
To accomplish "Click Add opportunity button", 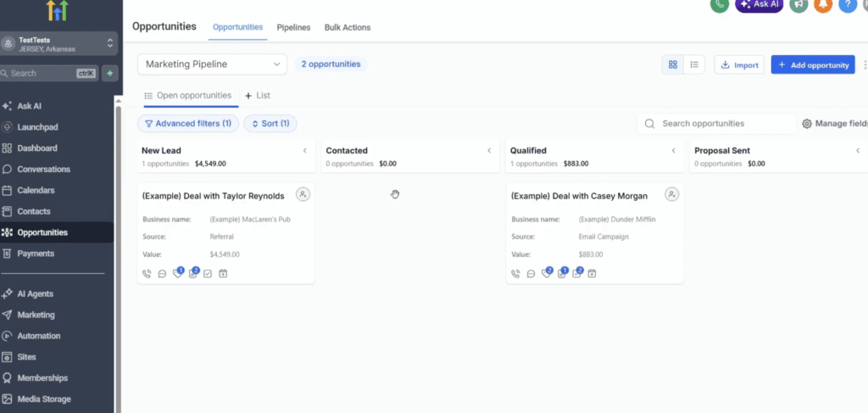I will point(813,64).
